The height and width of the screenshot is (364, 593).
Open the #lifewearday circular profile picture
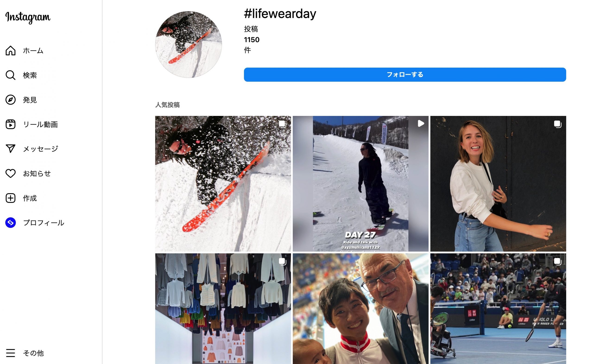(188, 44)
